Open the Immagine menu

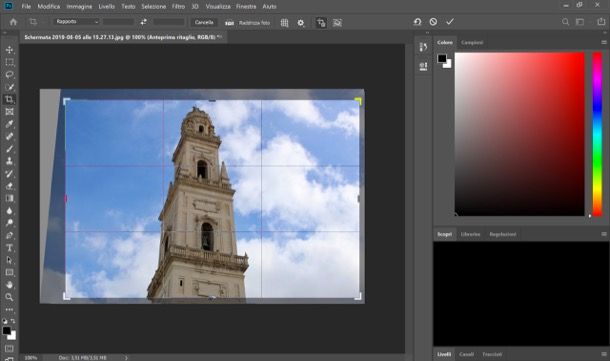tap(79, 7)
